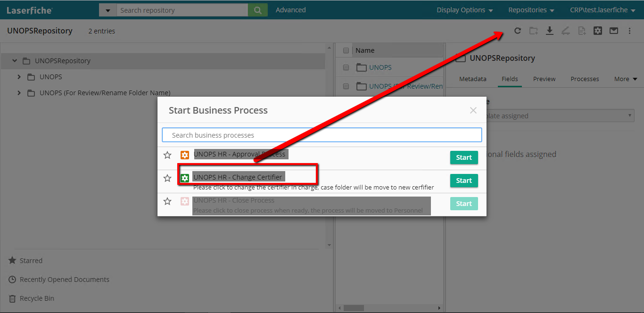This screenshot has height=313, width=644.
Task: Star the UNOPS HR - Approval Process
Action: [x=167, y=155]
